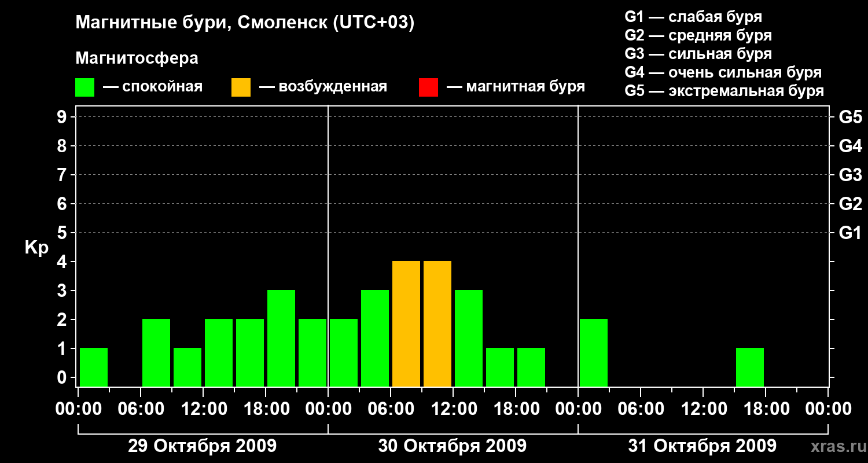Click the Kp 2 bar at 00:00 on 31 October
The width and height of the screenshot is (868, 463).
(x=594, y=352)
